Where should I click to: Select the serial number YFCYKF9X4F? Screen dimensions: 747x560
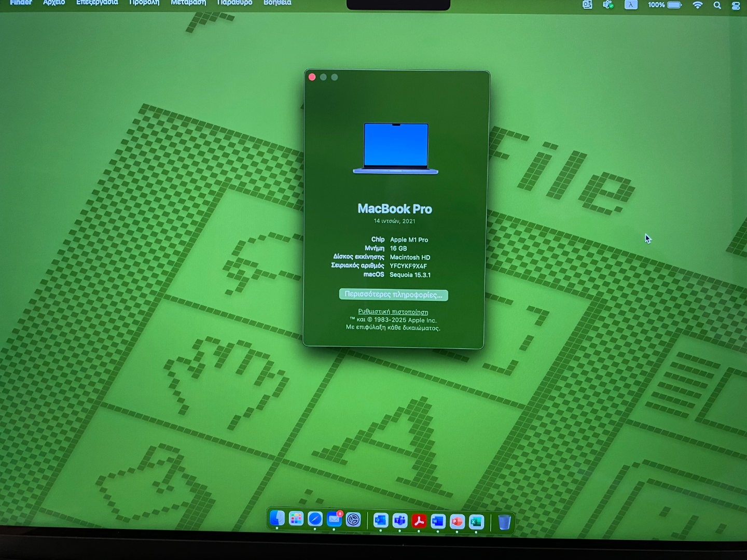pyautogui.click(x=408, y=266)
